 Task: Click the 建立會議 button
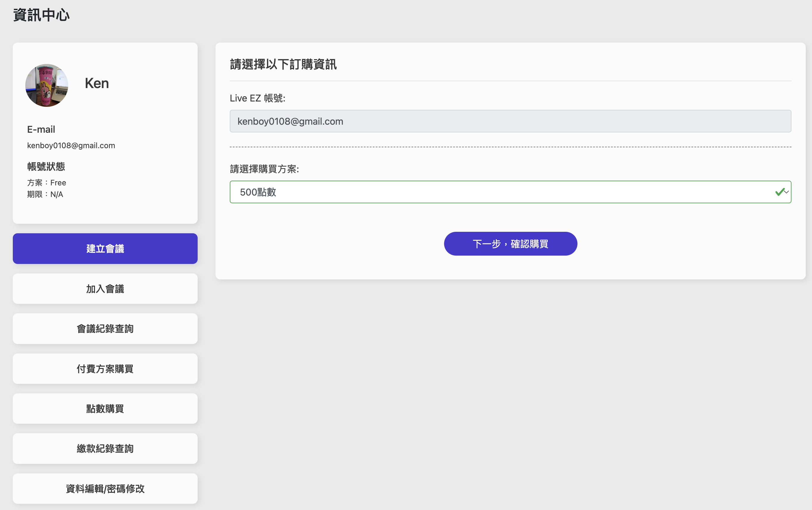[x=105, y=248]
